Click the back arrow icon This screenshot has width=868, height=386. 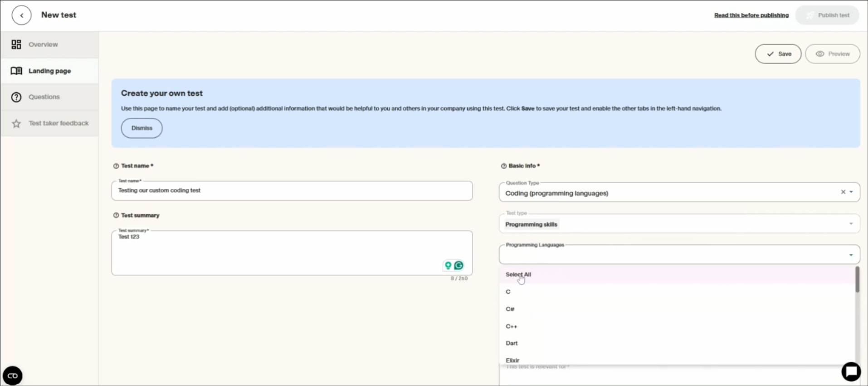tap(21, 15)
